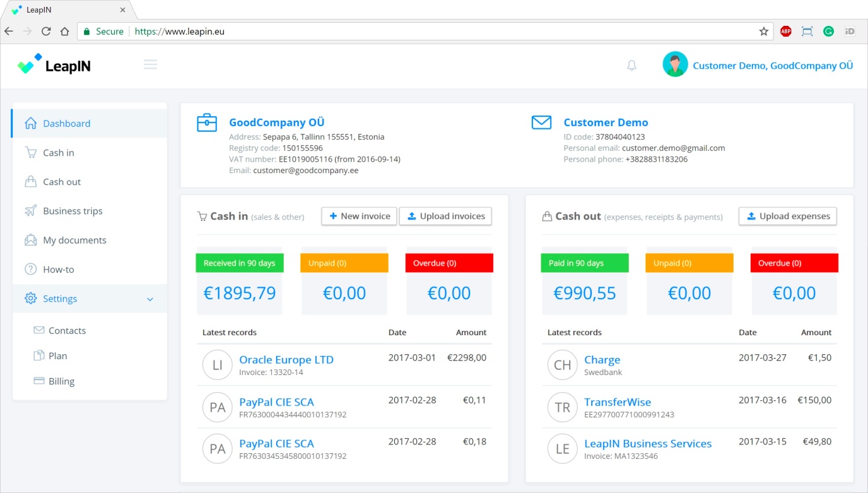Open the TransferWise record link

(x=618, y=402)
